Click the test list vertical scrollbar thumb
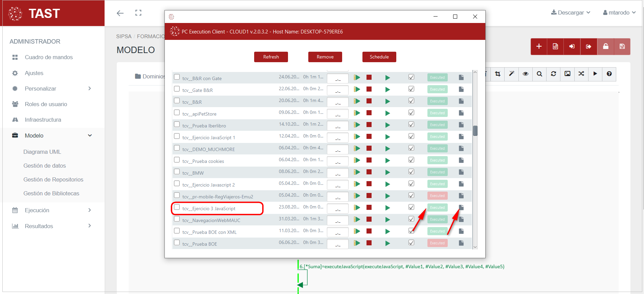 475,131
